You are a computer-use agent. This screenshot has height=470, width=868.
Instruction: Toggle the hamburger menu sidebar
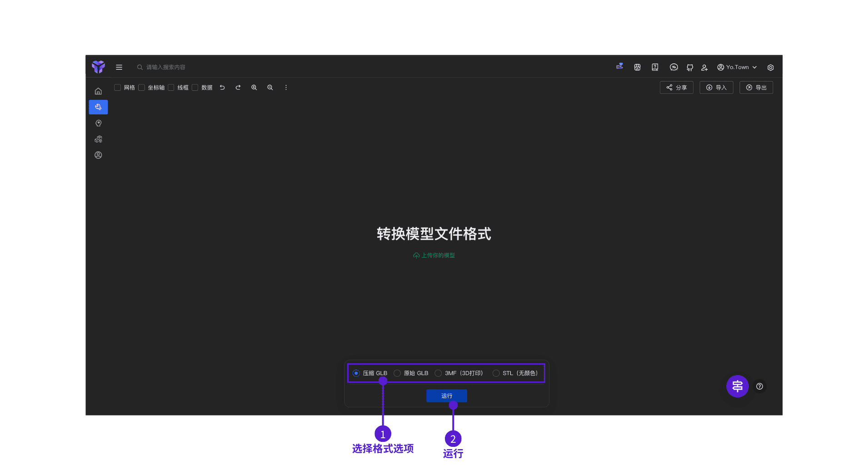tap(119, 67)
